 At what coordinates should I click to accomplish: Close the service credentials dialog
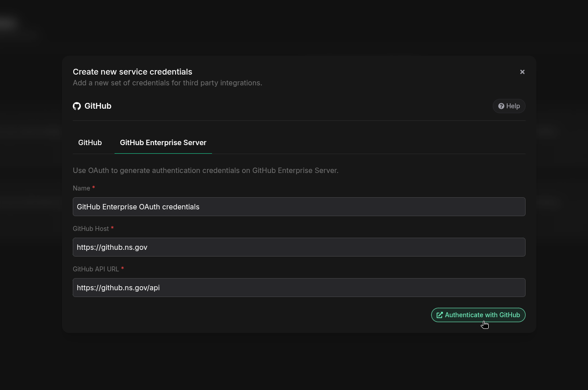[x=522, y=72]
